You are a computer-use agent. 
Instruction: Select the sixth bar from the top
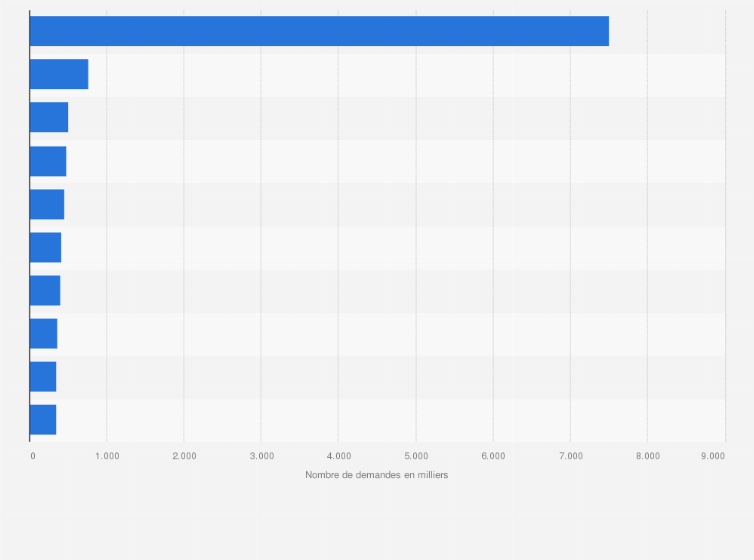point(45,247)
